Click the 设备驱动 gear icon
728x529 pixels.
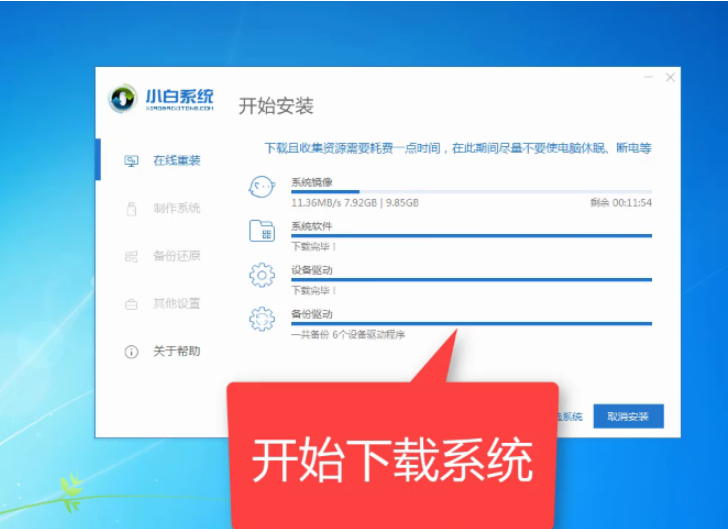coord(261,275)
